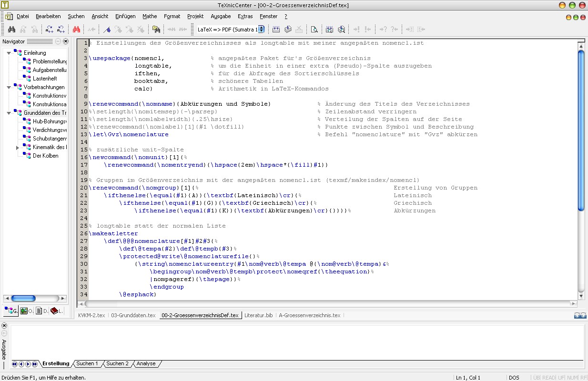Open the Ansicht menu

pyautogui.click(x=100, y=16)
